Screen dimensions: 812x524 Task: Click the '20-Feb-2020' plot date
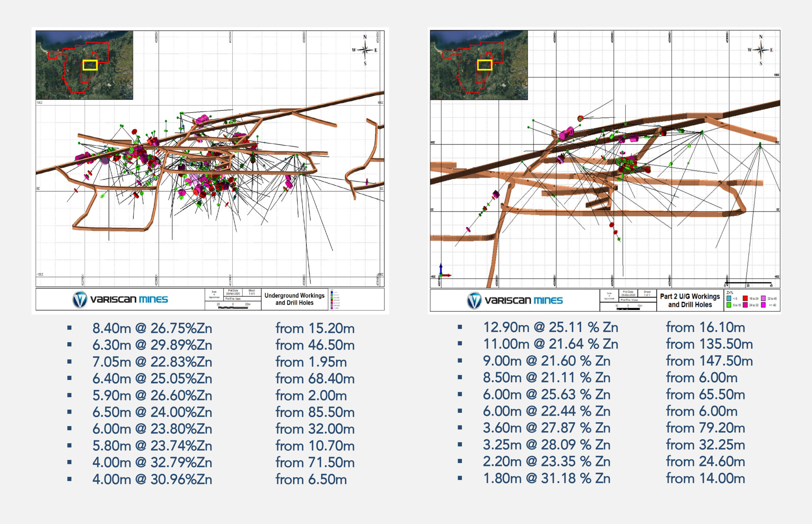(233, 294)
